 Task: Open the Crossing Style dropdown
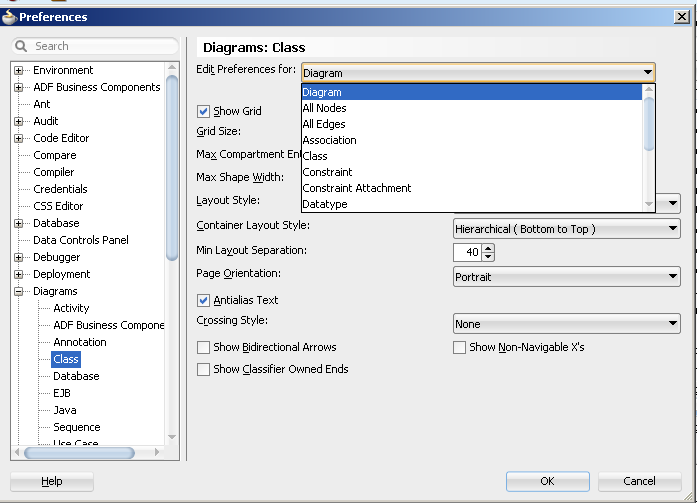[567, 324]
